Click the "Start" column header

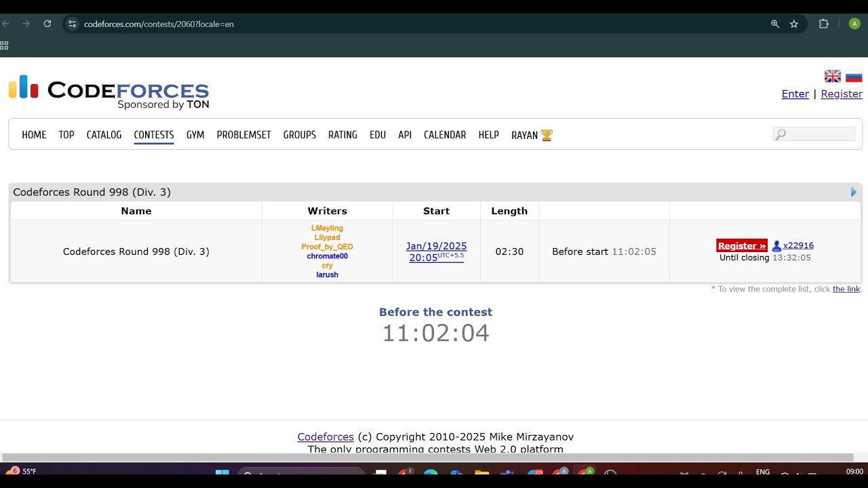[x=436, y=211]
